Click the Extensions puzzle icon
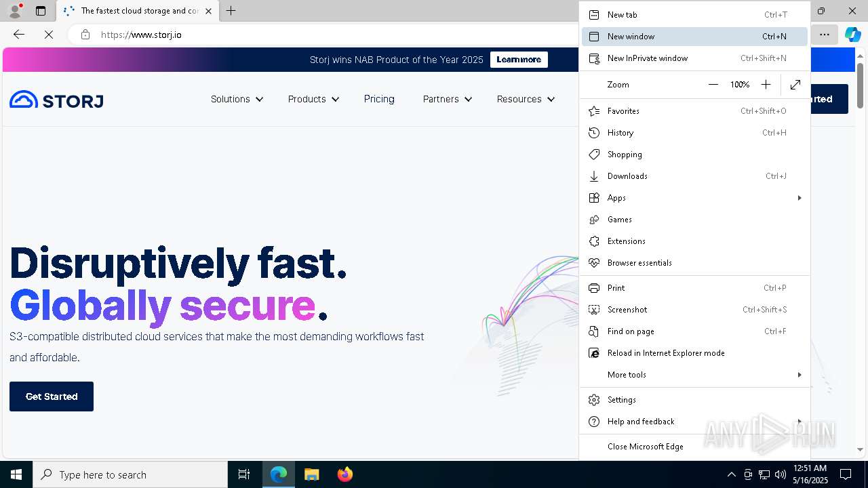The image size is (868, 488). point(594,241)
